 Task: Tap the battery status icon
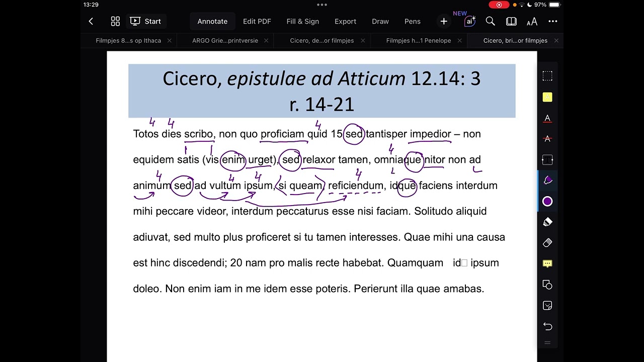(x=554, y=5)
